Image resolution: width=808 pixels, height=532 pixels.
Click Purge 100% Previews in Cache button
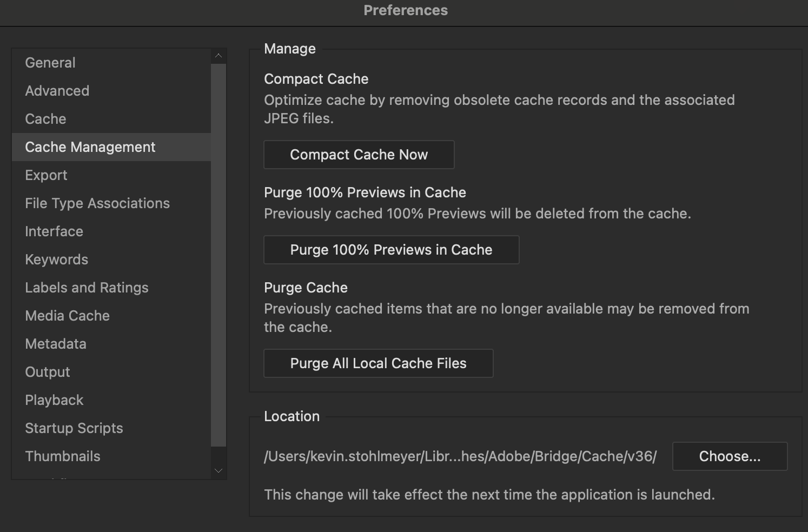pos(391,250)
